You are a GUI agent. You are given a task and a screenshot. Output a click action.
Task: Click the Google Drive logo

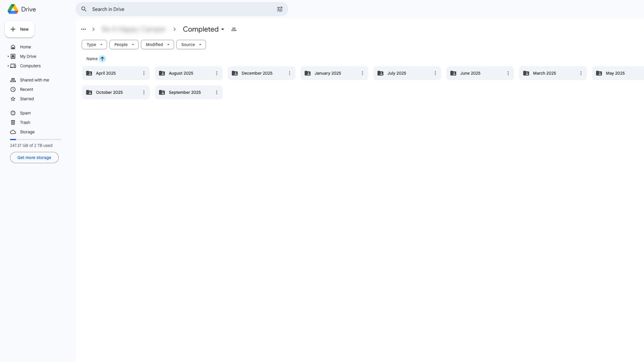(13, 9)
